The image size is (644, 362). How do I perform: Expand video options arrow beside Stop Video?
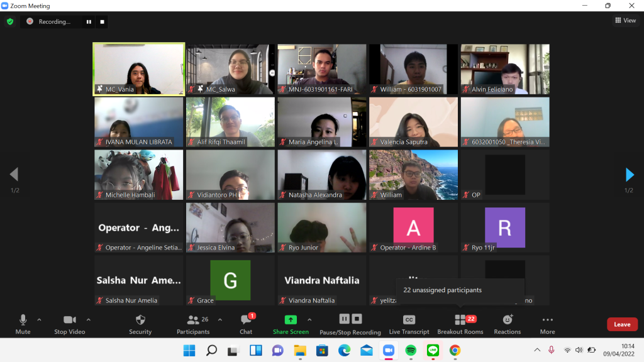[x=88, y=319]
